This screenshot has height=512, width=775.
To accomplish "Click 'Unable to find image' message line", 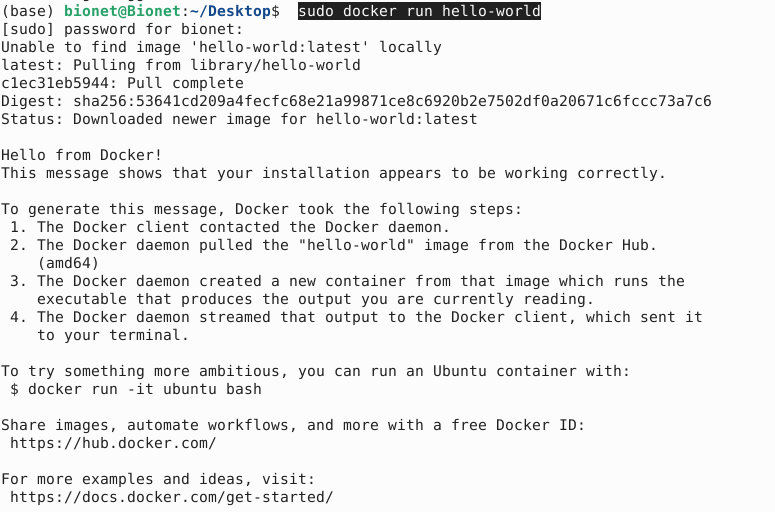I will click(221, 47).
